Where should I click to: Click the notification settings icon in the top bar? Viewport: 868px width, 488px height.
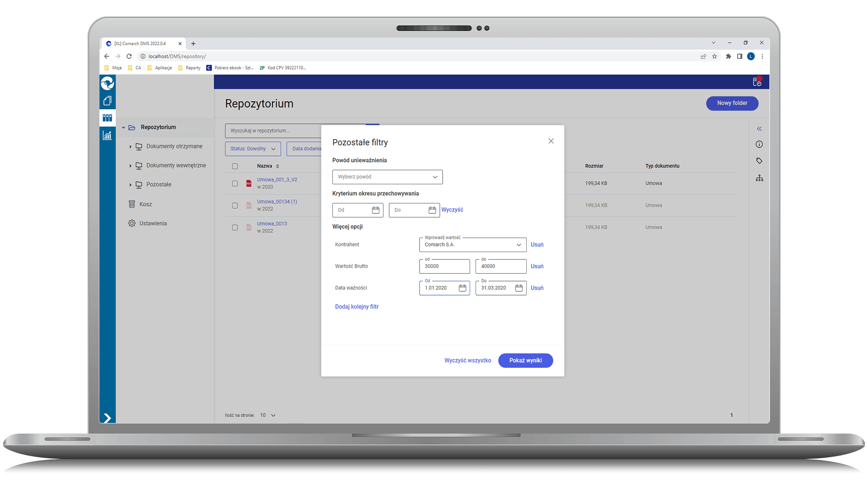pyautogui.click(x=757, y=82)
